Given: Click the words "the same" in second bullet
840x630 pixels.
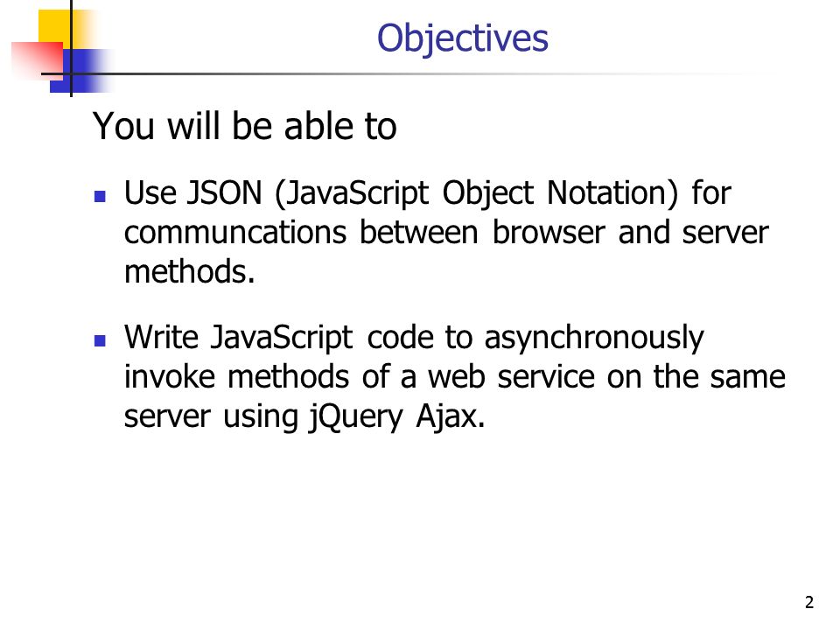Looking at the screenshot, I should pos(719,377).
